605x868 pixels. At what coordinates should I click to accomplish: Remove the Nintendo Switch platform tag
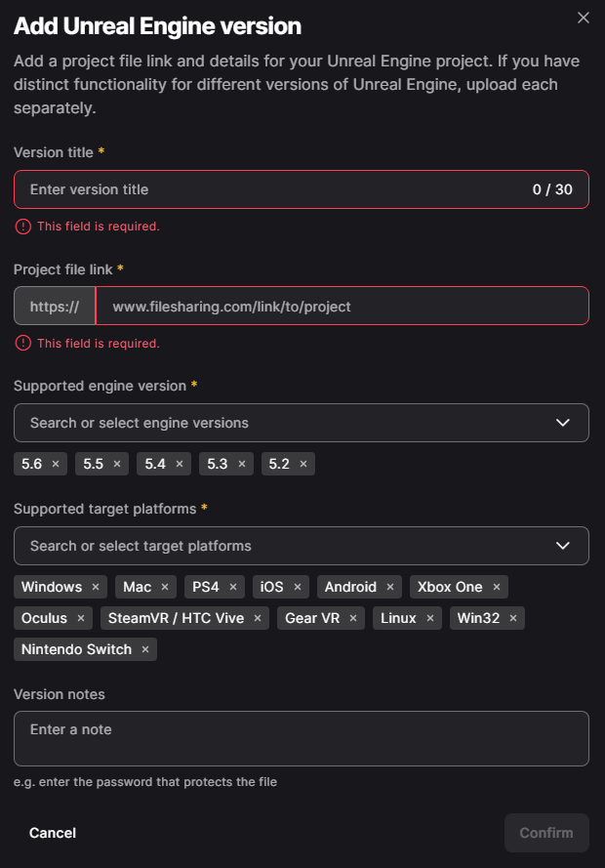click(145, 649)
